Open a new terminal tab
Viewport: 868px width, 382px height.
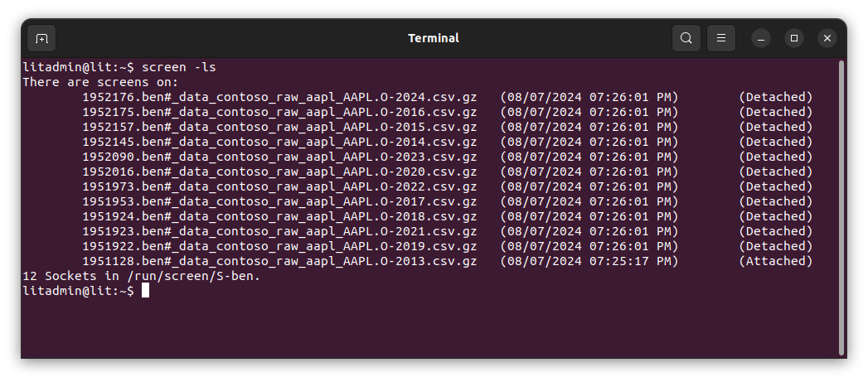41,38
